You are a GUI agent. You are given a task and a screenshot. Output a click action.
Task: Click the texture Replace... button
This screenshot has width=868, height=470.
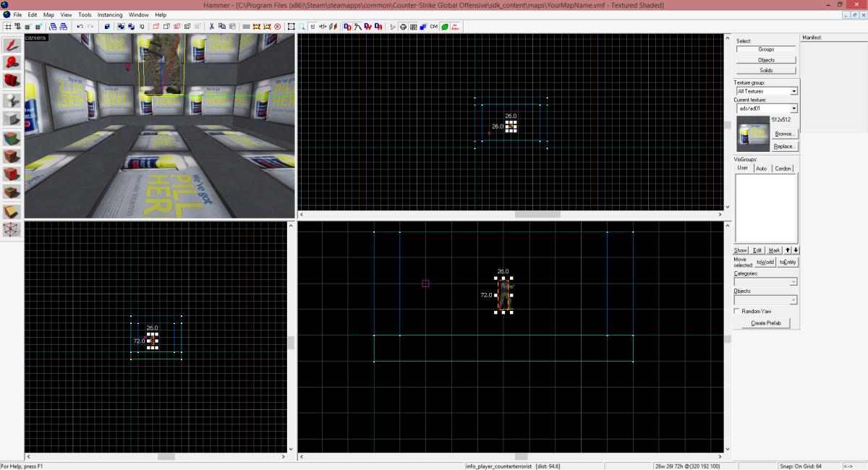784,146
